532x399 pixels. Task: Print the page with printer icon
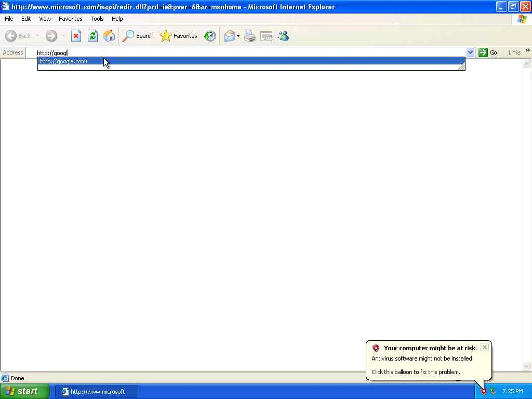[x=250, y=36]
